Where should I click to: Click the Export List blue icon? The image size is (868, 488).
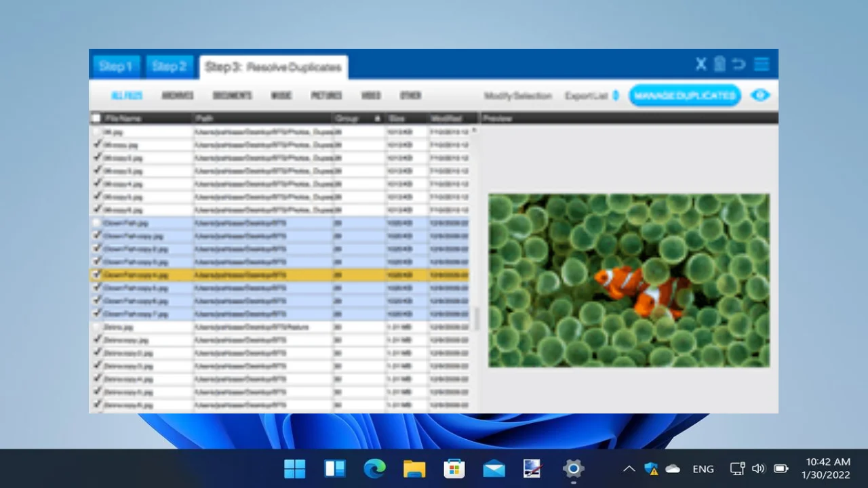(x=616, y=96)
